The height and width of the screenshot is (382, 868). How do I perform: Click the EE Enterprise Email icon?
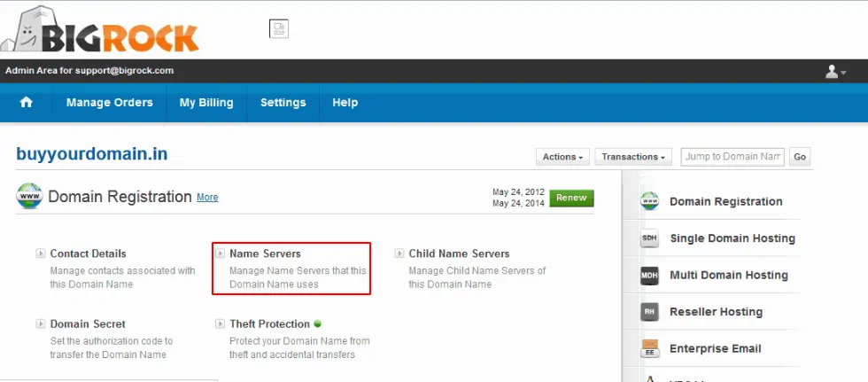650,348
